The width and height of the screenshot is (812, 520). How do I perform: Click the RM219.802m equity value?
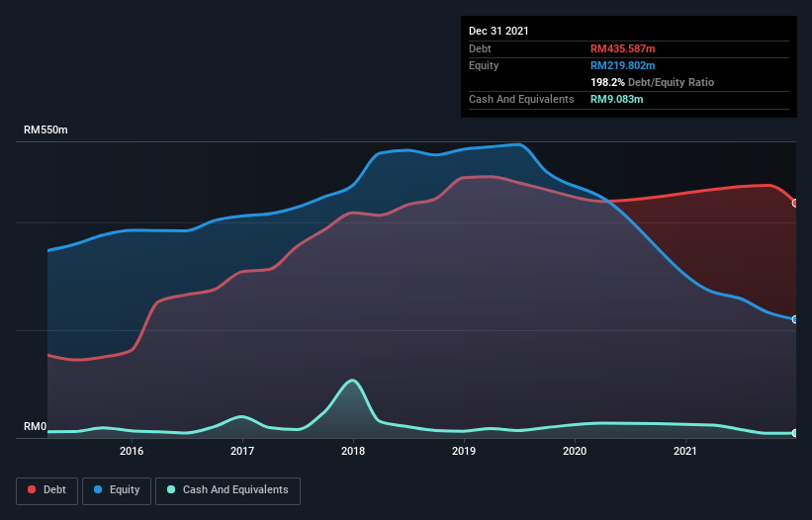coord(622,65)
